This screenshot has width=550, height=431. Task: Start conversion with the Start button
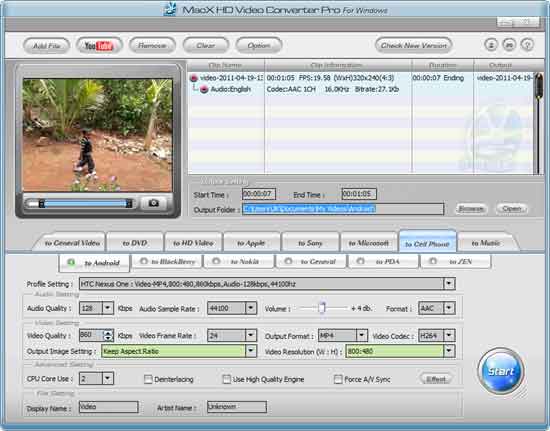tap(501, 371)
